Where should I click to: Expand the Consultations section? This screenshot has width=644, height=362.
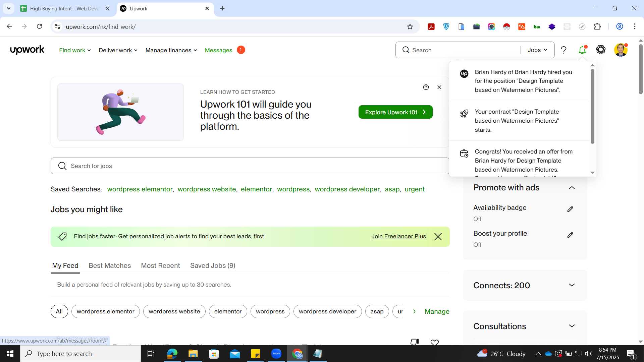click(572, 326)
